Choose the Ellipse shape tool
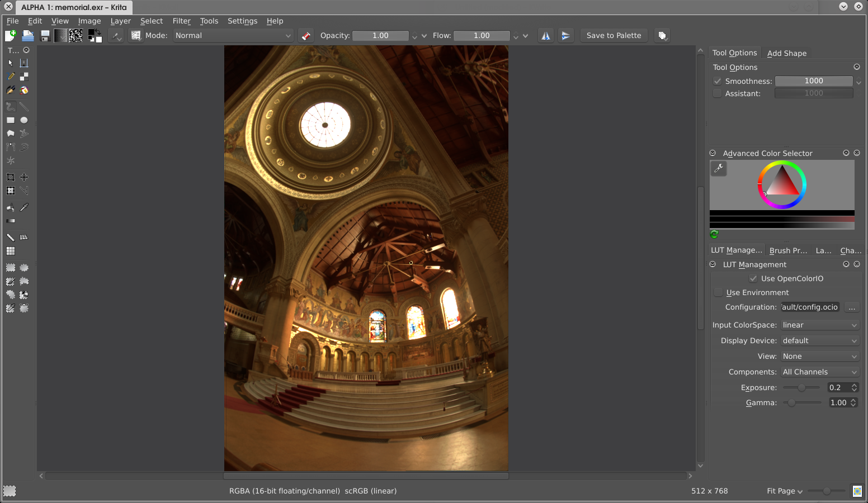Screen dimensions: 868x503 pyautogui.click(x=24, y=120)
